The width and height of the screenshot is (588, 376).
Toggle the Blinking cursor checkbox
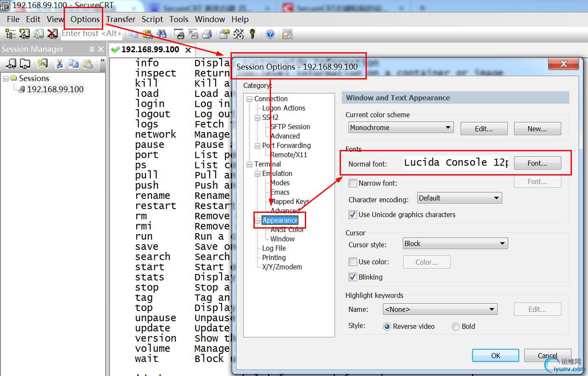[x=353, y=277]
